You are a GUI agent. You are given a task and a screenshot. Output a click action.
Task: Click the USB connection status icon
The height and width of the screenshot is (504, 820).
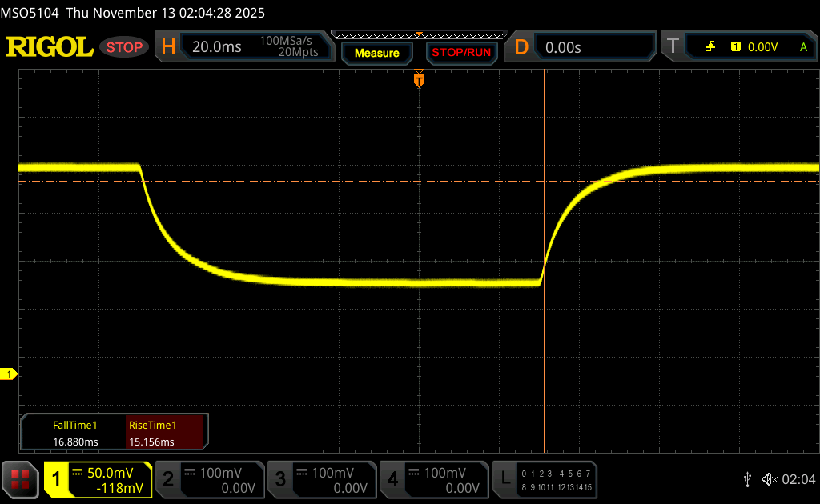point(747,479)
